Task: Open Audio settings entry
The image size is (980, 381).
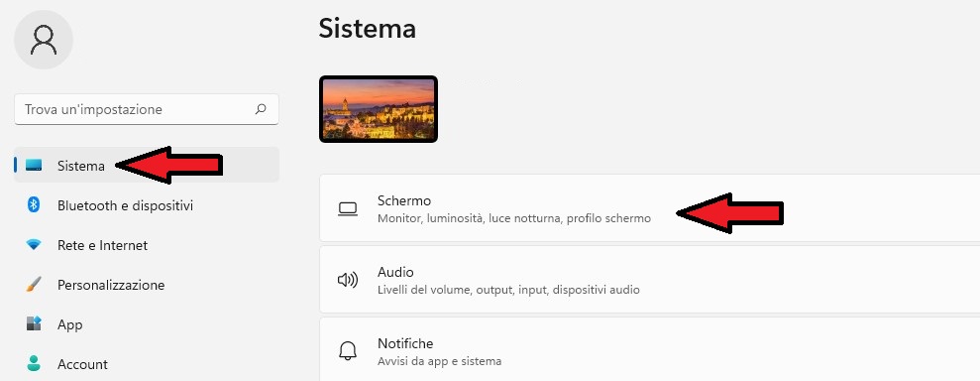Action: click(649, 280)
